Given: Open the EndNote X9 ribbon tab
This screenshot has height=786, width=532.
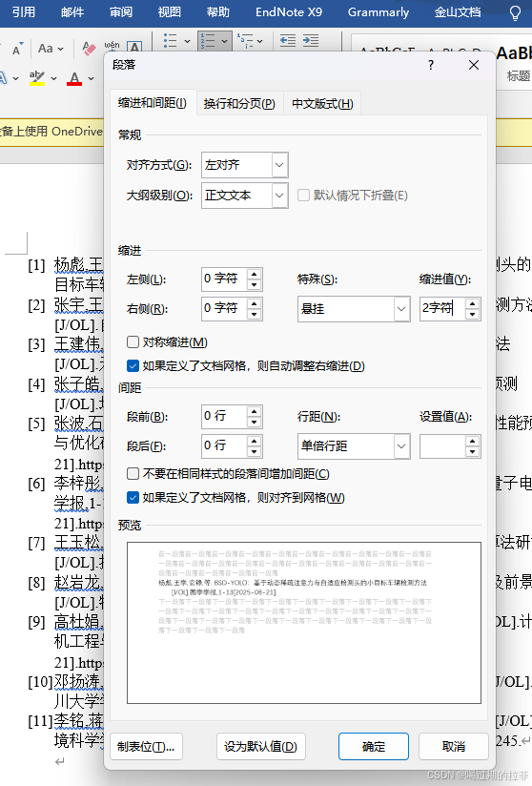Looking at the screenshot, I should (x=289, y=12).
